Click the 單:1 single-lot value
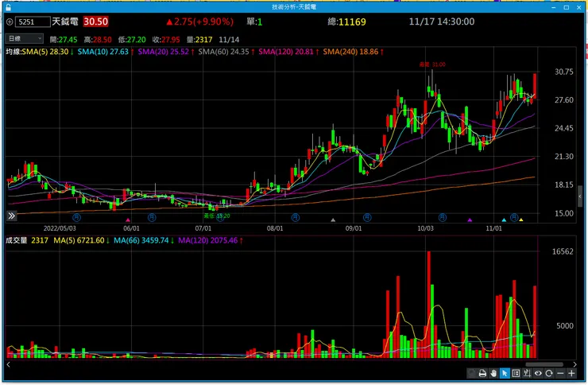 pos(254,21)
